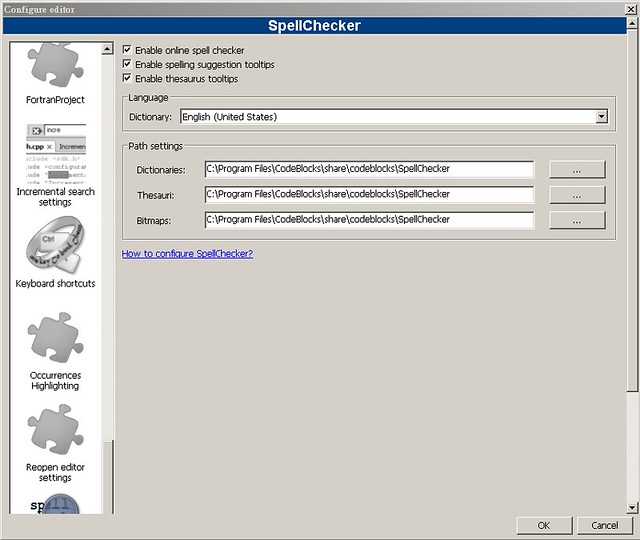Expand the Dictionary language dropdown arrow

pos(601,117)
